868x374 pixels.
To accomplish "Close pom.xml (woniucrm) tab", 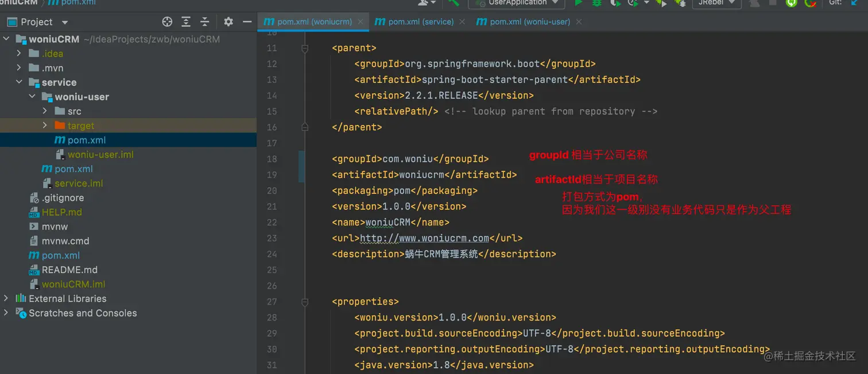I will (361, 22).
